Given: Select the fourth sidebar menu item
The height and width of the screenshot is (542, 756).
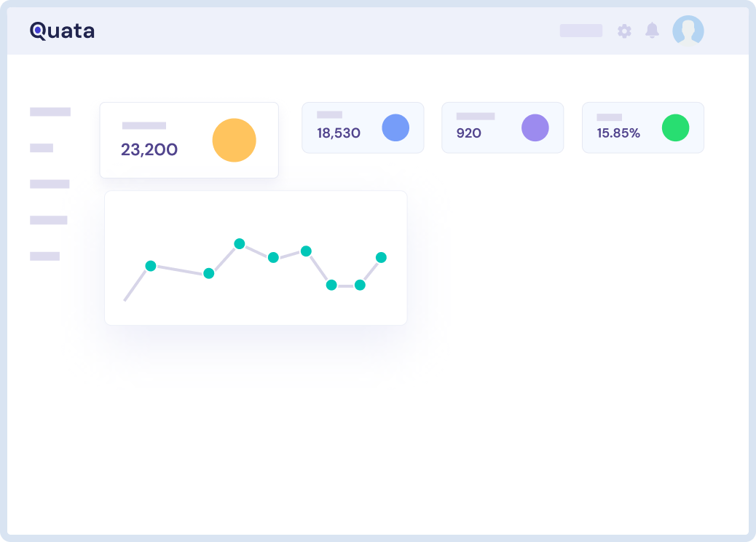Looking at the screenshot, I should (x=49, y=220).
